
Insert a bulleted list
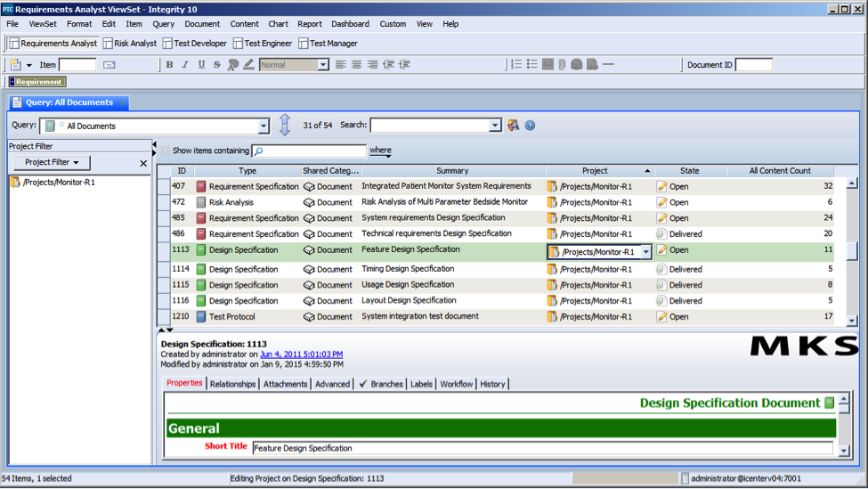click(532, 65)
